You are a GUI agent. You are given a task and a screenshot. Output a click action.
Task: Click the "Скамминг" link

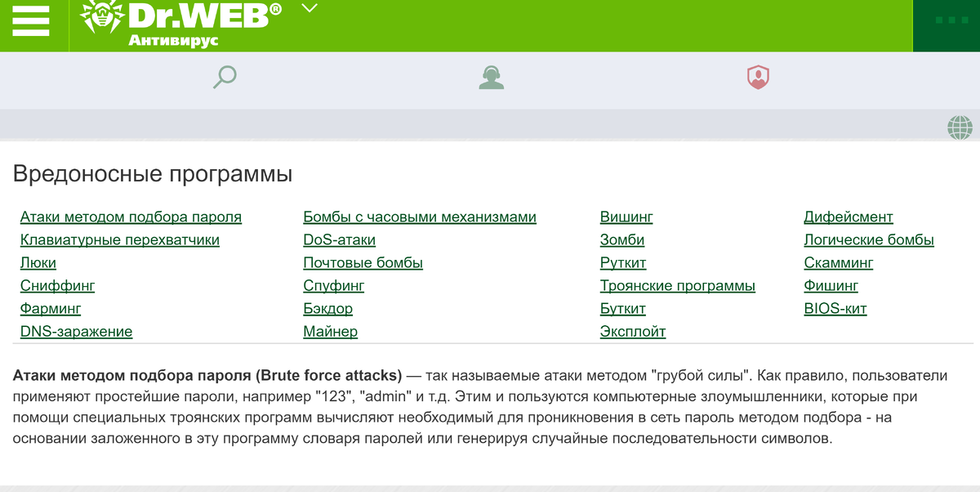pos(836,262)
